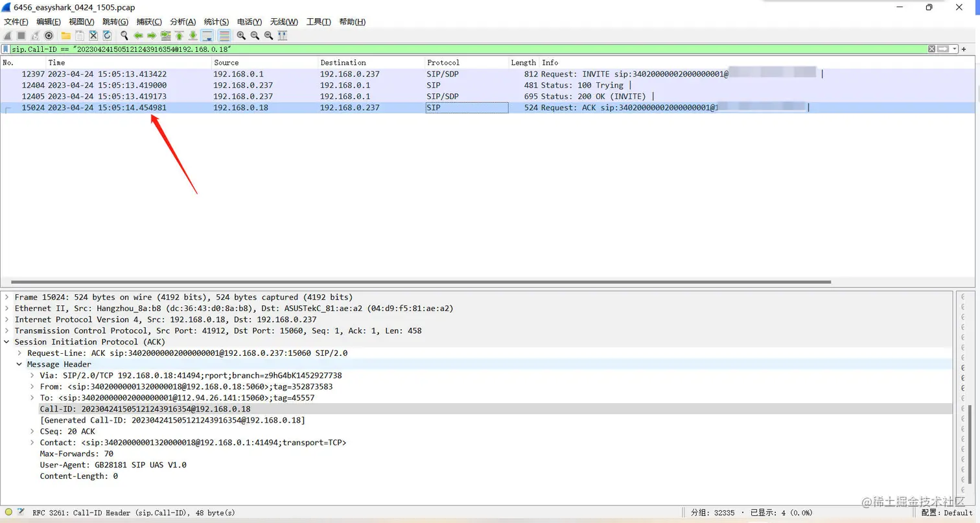Image resolution: width=980 pixels, height=523 pixels.
Task: Expand the Via header line
Action: (x=32, y=375)
